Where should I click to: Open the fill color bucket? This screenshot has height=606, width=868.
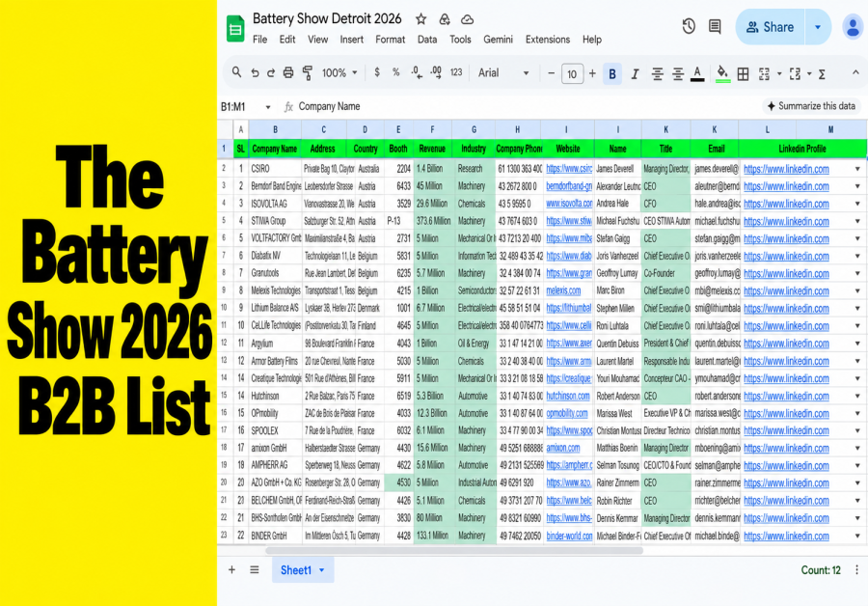(721, 73)
